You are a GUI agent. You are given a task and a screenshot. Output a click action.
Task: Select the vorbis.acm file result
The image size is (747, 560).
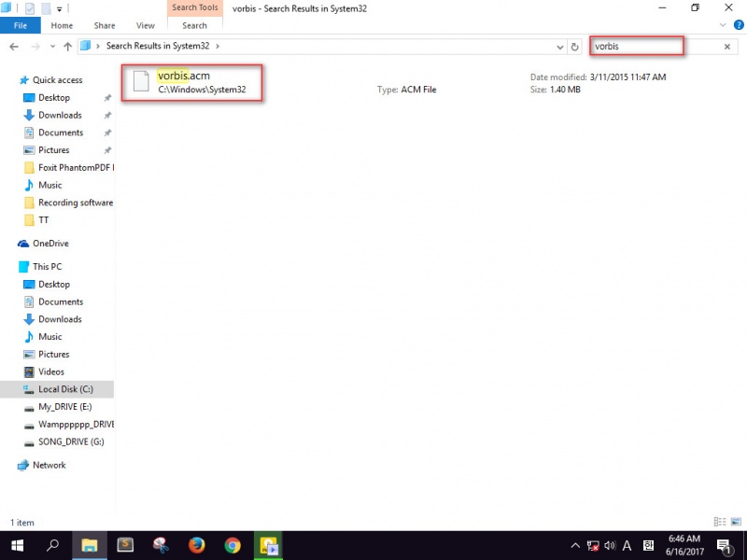point(191,82)
